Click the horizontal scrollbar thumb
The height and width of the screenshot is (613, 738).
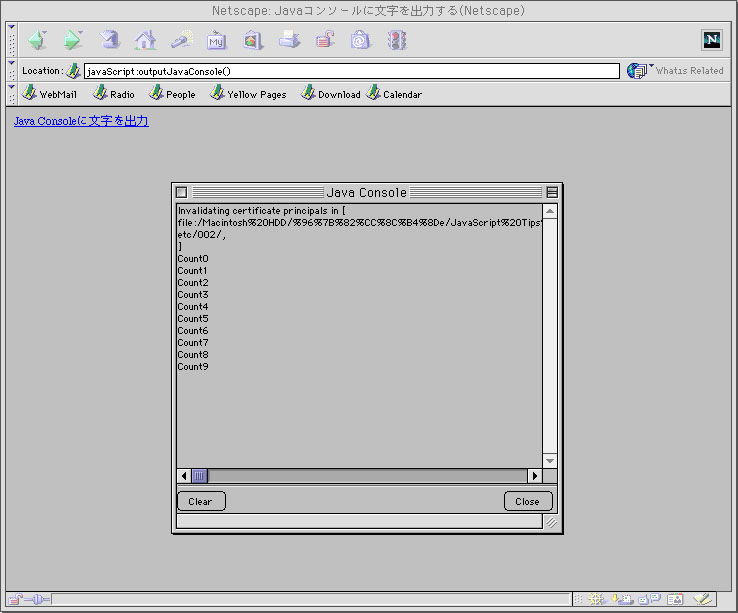click(x=199, y=476)
